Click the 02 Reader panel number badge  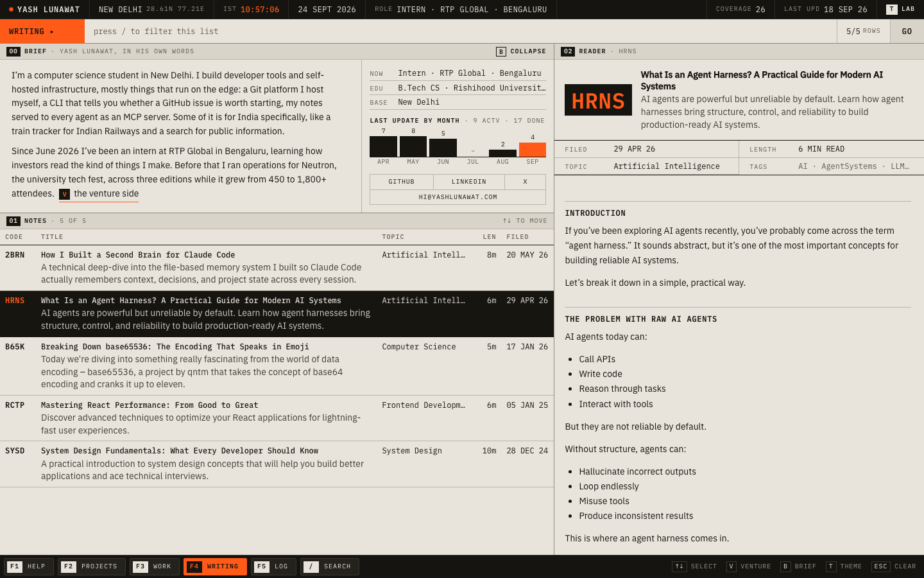(x=568, y=51)
